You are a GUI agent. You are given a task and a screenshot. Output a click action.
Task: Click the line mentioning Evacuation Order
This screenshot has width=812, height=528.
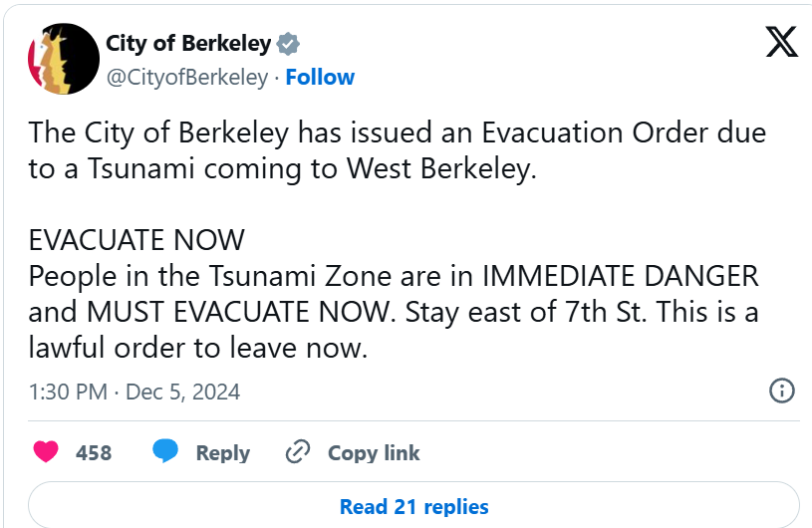tap(398, 133)
